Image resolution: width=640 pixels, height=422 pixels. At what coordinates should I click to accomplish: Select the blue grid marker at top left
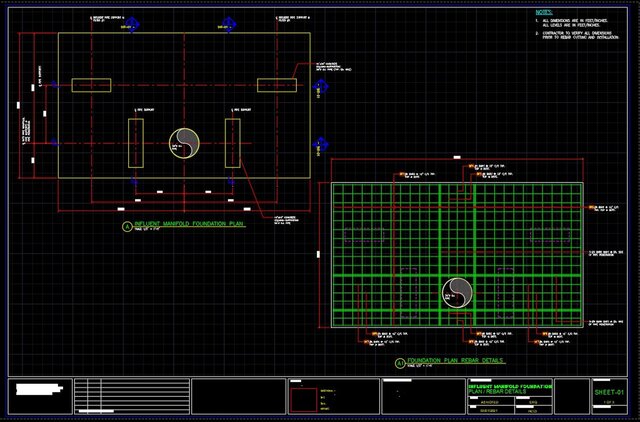pos(135,22)
